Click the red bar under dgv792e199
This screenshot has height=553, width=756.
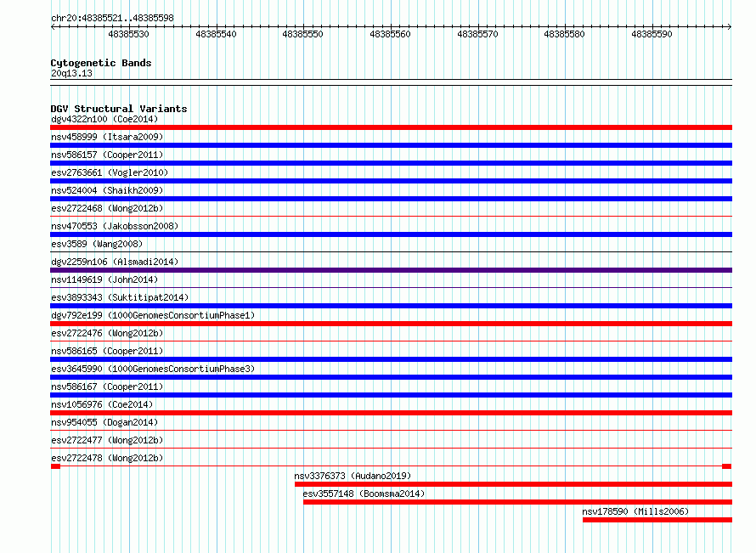pyautogui.click(x=391, y=324)
